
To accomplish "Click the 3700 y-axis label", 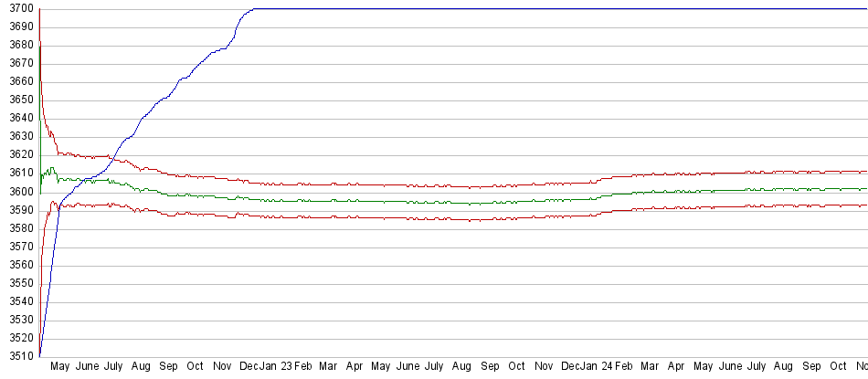I will pos(17,8).
